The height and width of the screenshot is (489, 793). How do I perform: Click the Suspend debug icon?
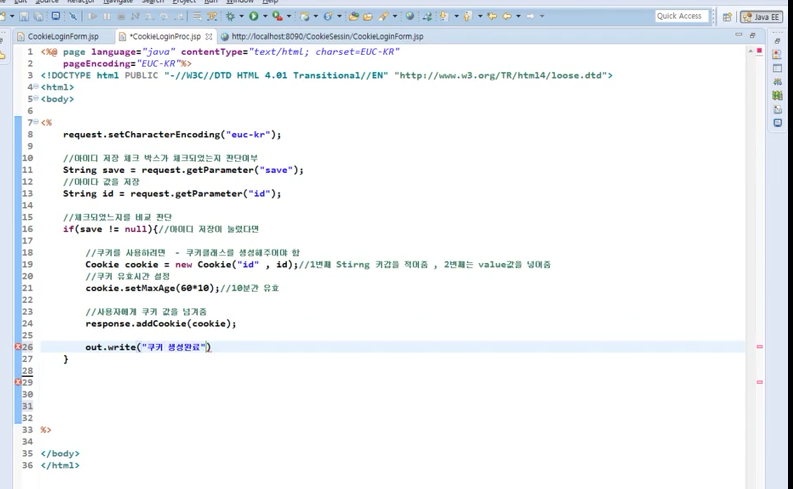click(107, 16)
